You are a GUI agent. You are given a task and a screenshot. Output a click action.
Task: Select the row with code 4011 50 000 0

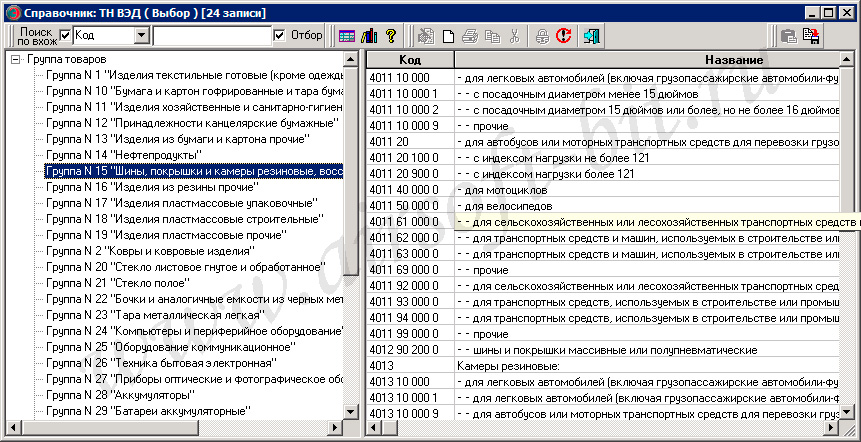pyautogui.click(x=603, y=206)
